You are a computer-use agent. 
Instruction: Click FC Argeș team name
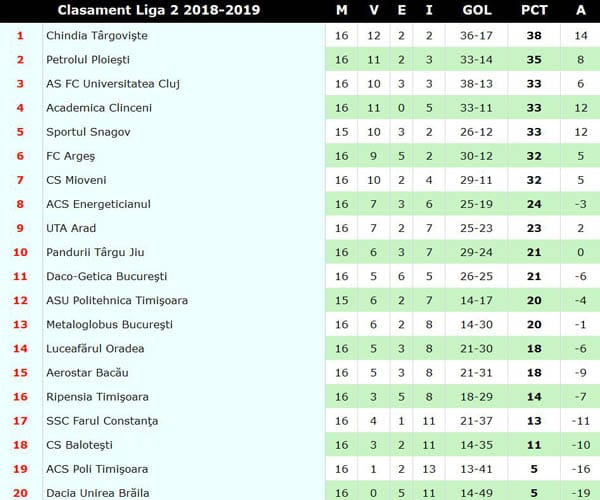point(71,156)
